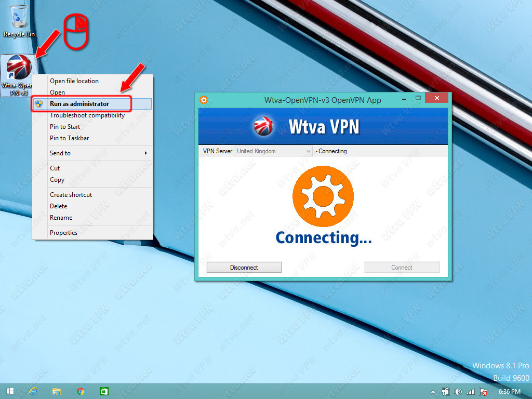Select Delete in the context menu
532x399 pixels.
(x=92, y=206)
